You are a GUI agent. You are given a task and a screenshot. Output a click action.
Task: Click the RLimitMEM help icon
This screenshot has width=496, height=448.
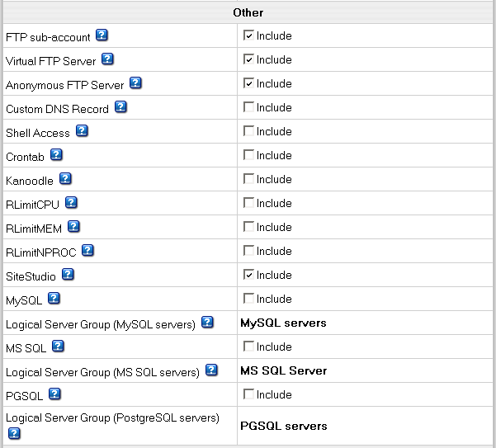click(x=73, y=226)
